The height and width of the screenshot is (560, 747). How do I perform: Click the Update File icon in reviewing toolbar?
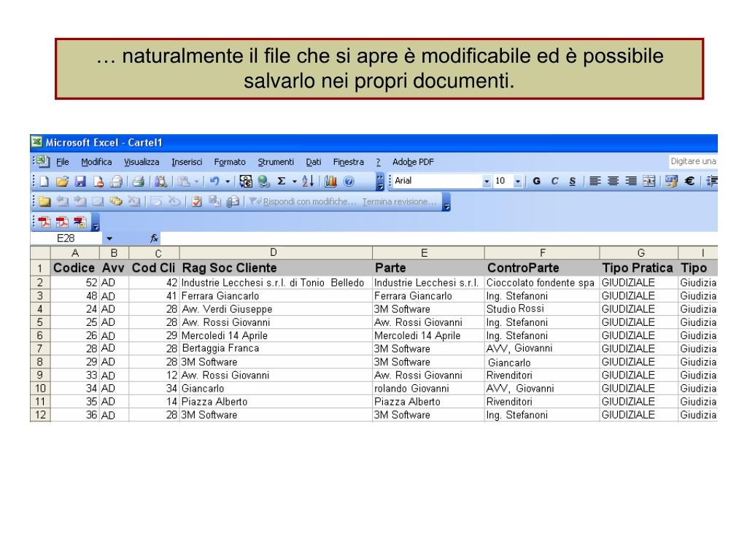(215, 202)
